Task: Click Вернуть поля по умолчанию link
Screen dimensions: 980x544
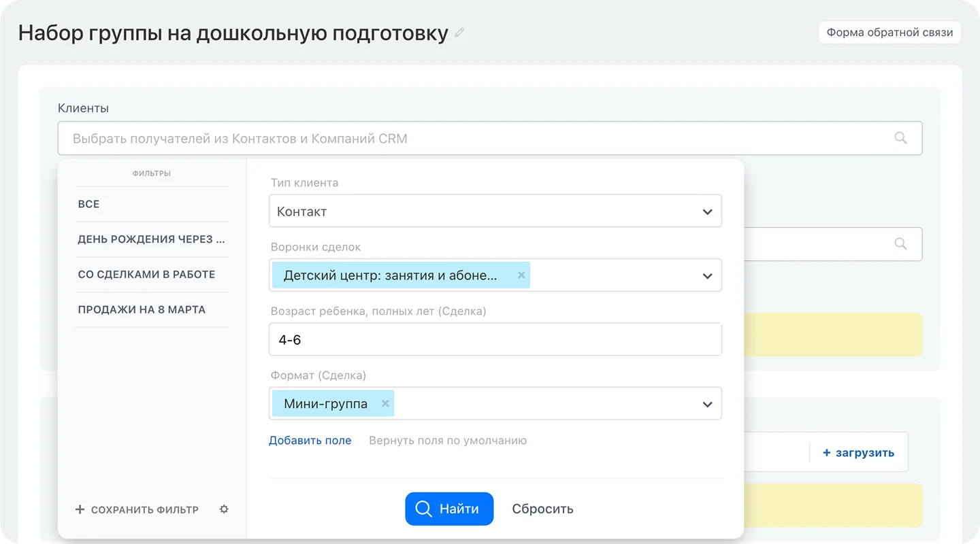Action: click(x=448, y=440)
